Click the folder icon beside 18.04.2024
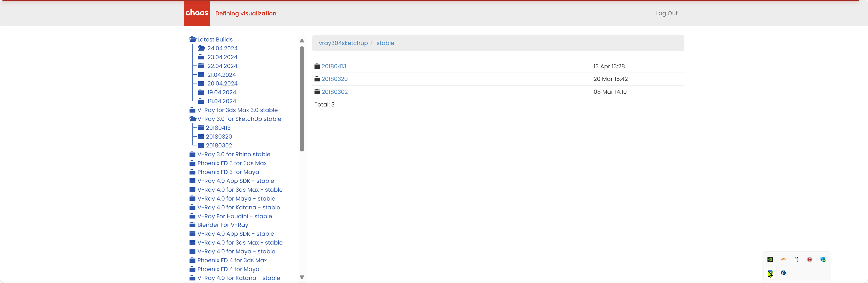The image size is (868, 283). point(201,101)
